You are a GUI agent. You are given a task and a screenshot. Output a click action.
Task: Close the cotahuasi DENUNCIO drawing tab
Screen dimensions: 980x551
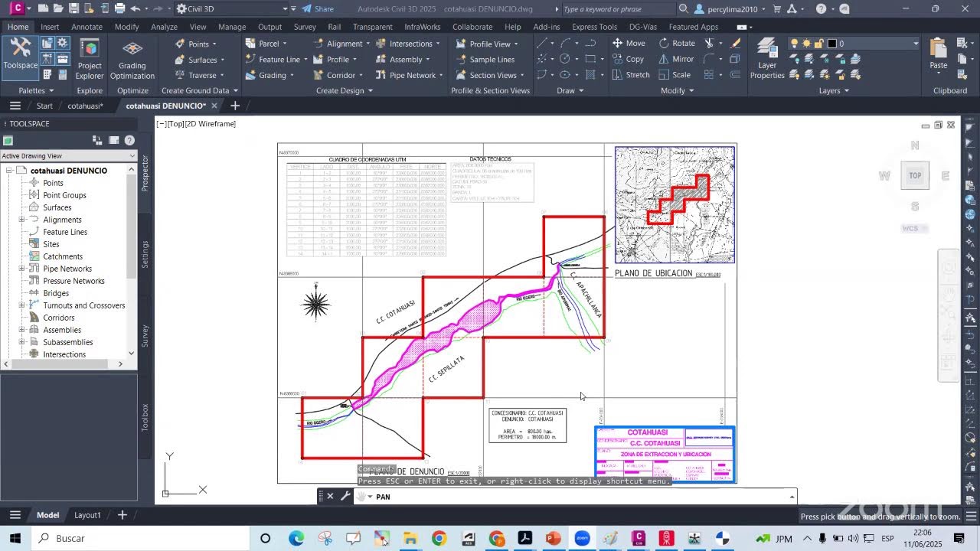[x=214, y=106]
